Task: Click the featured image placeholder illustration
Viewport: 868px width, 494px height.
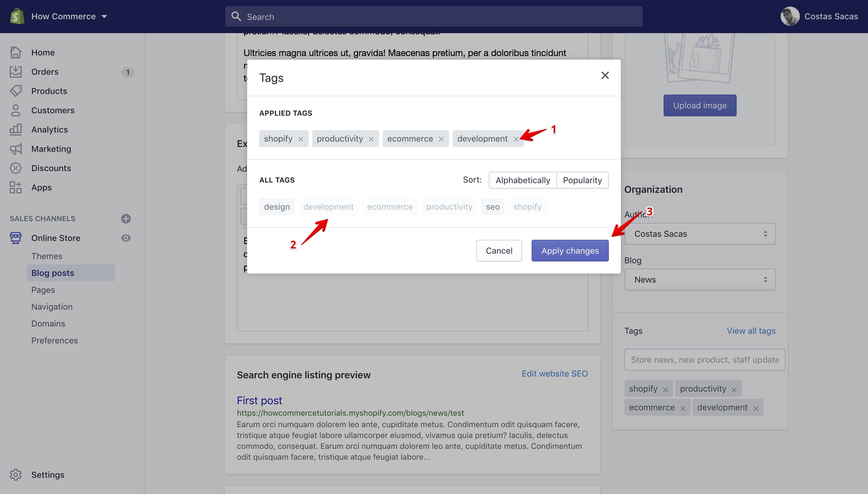Action: pyautogui.click(x=700, y=58)
